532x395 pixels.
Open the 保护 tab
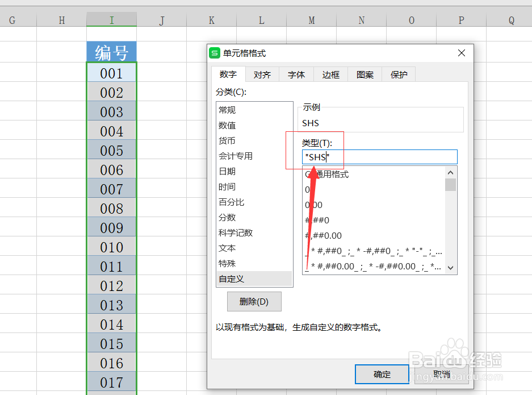coord(398,74)
